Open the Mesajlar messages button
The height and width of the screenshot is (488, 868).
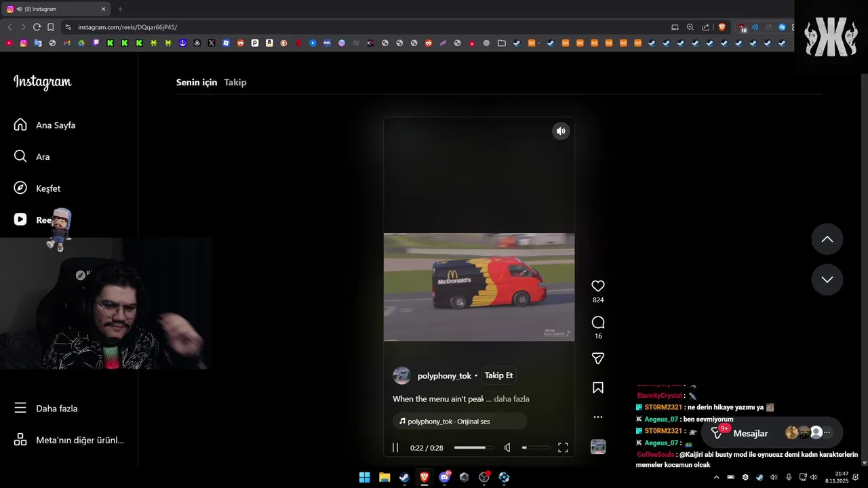(772, 433)
